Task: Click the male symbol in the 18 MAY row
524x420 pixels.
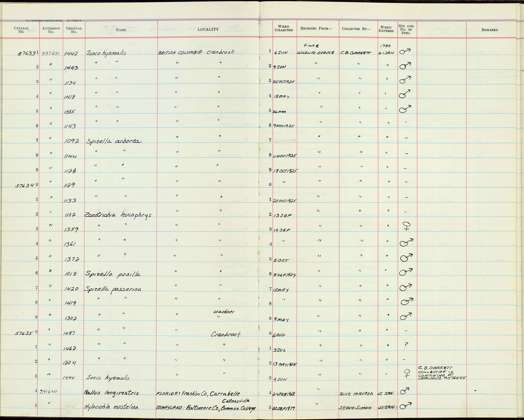Action: tap(405, 94)
